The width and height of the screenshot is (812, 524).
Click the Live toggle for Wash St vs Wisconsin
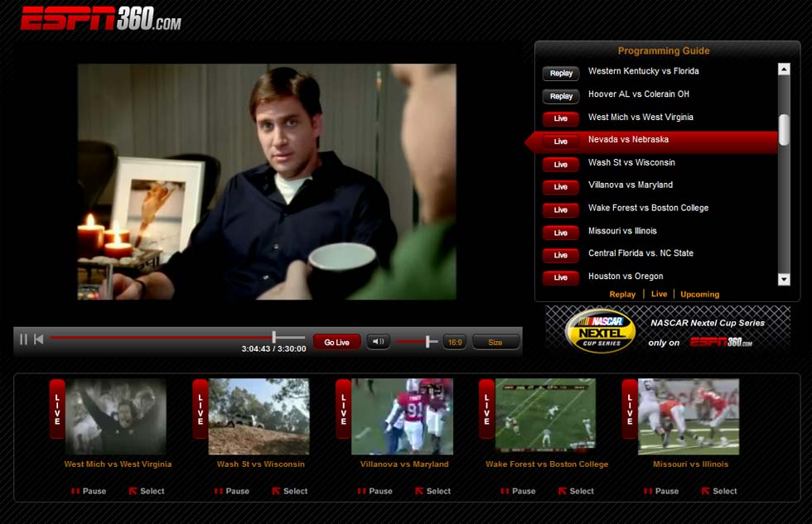(560, 164)
